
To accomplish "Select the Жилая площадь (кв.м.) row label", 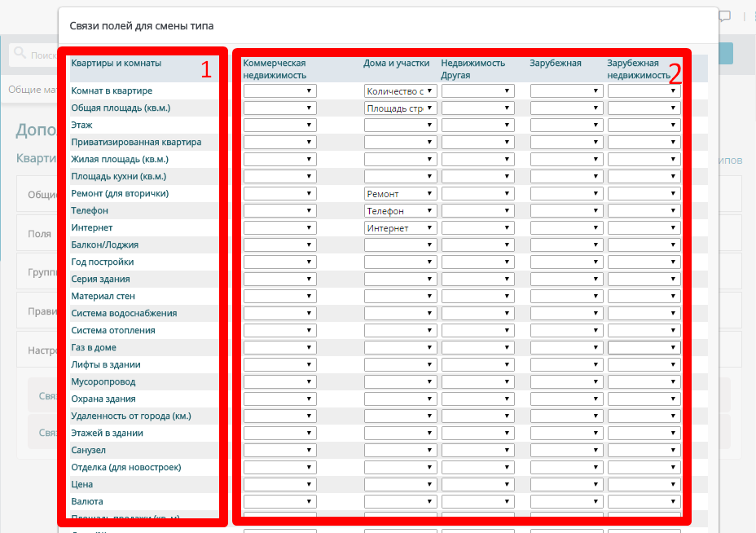I will (120, 159).
